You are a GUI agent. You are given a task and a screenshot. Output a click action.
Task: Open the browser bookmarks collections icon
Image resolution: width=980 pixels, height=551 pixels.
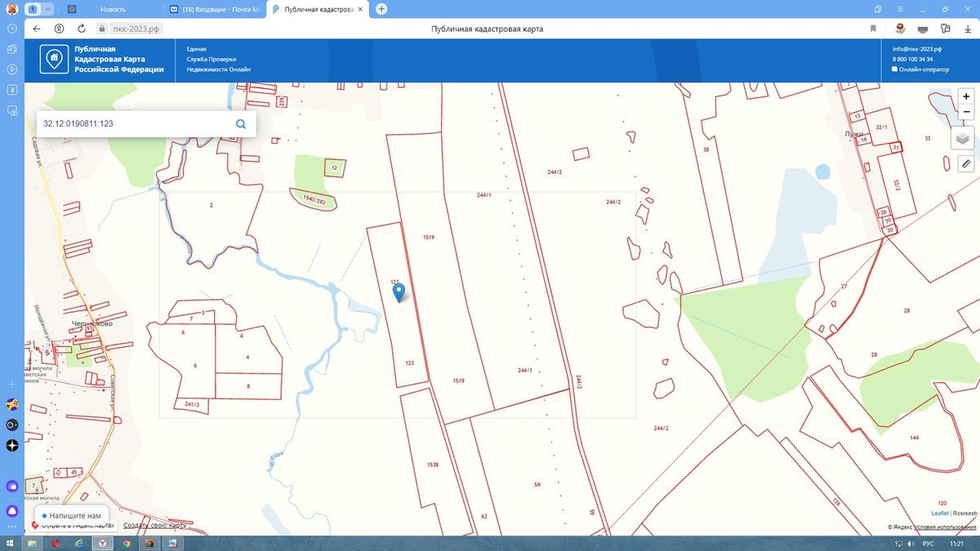click(x=878, y=9)
